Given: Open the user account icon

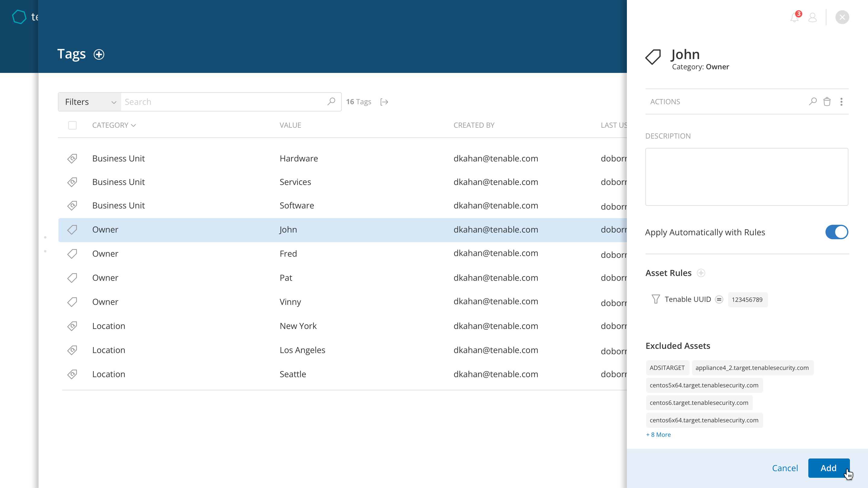Looking at the screenshot, I should [813, 17].
